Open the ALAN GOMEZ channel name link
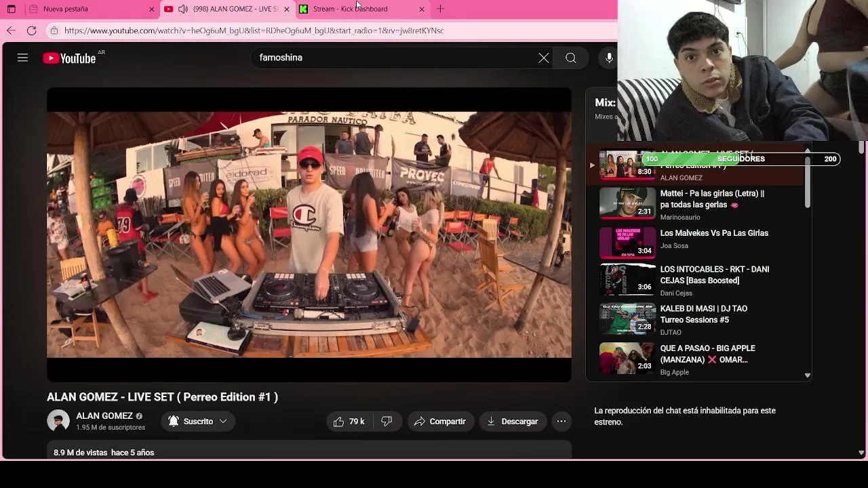Image resolution: width=868 pixels, height=488 pixels. pyautogui.click(x=104, y=416)
